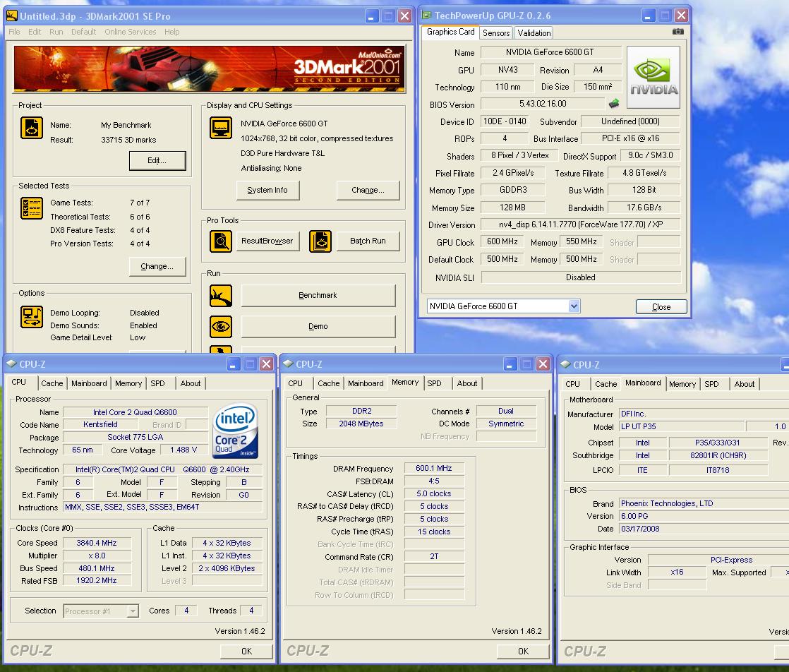789x672 pixels.
Task: Click the Memory CPU-Z window title icon
Action: [288, 364]
